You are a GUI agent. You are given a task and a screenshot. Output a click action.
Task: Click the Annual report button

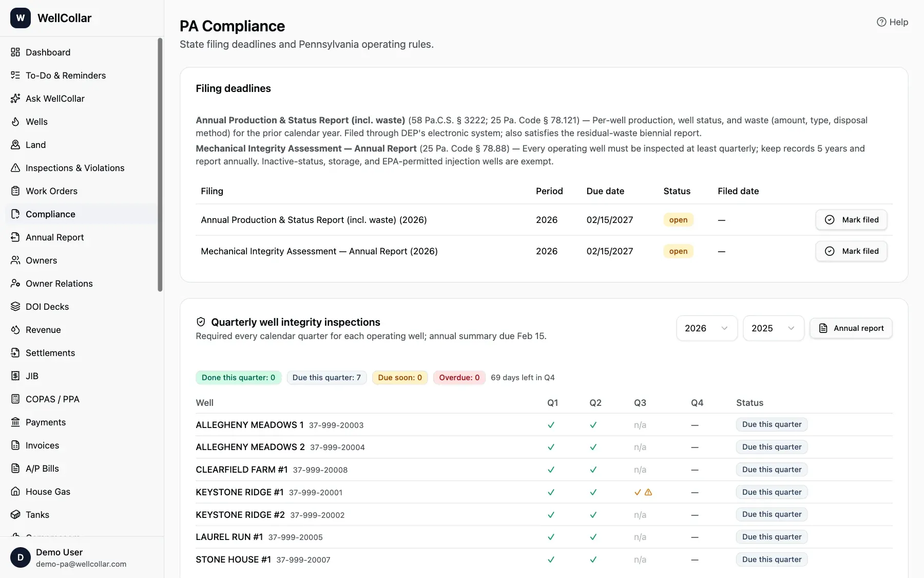[x=851, y=328]
